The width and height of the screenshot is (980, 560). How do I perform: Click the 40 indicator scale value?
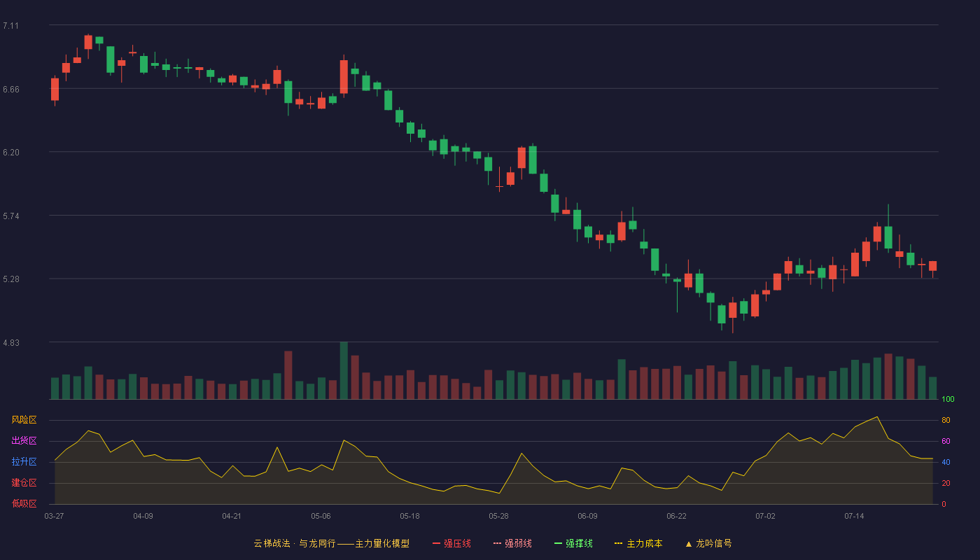coord(946,462)
